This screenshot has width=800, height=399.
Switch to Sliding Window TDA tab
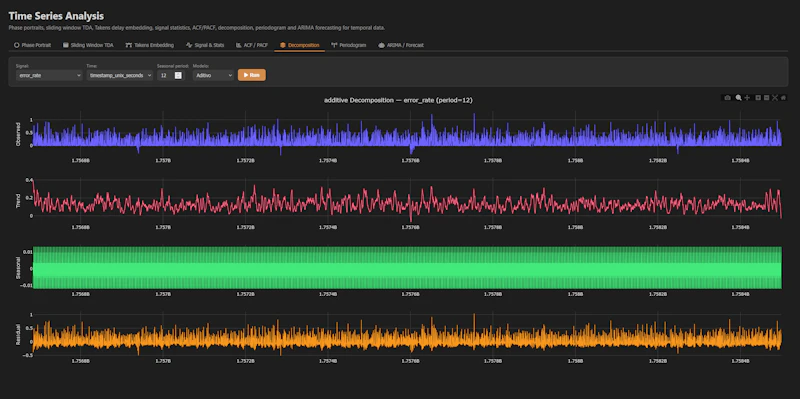88,45
